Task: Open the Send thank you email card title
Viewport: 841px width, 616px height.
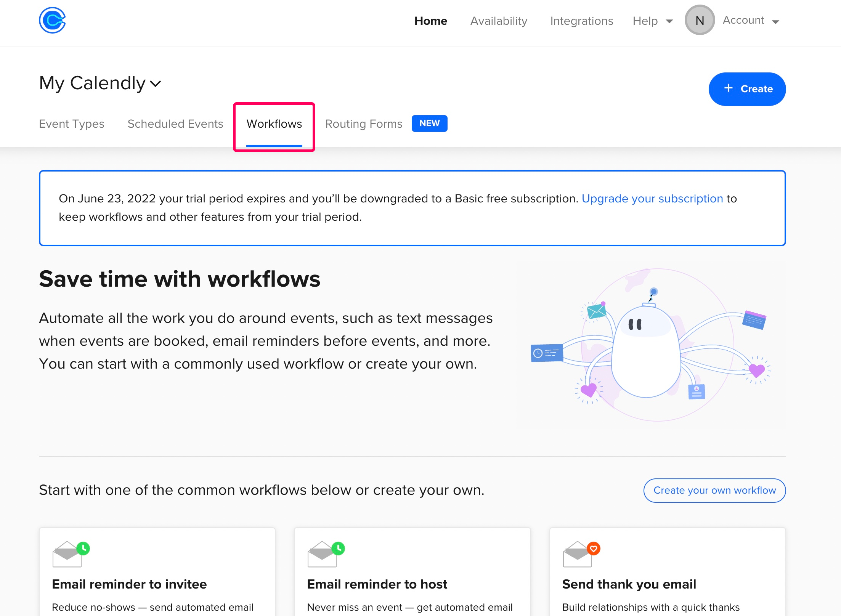Action: point(629,584)
